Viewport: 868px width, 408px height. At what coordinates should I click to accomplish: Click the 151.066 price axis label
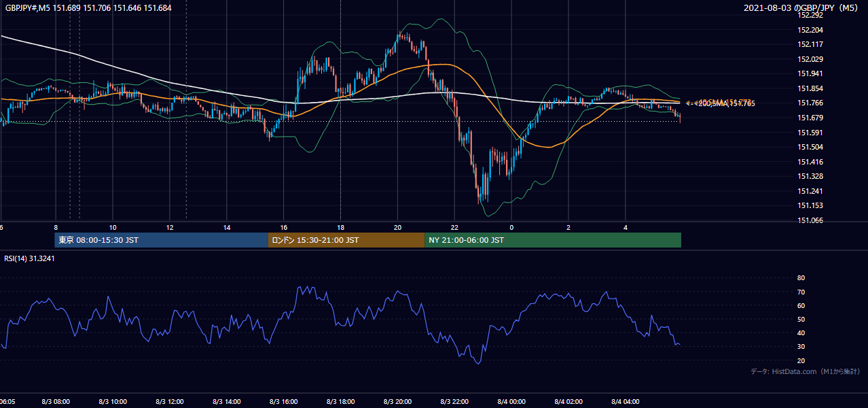pyautogui.click(x=811, y=220)
